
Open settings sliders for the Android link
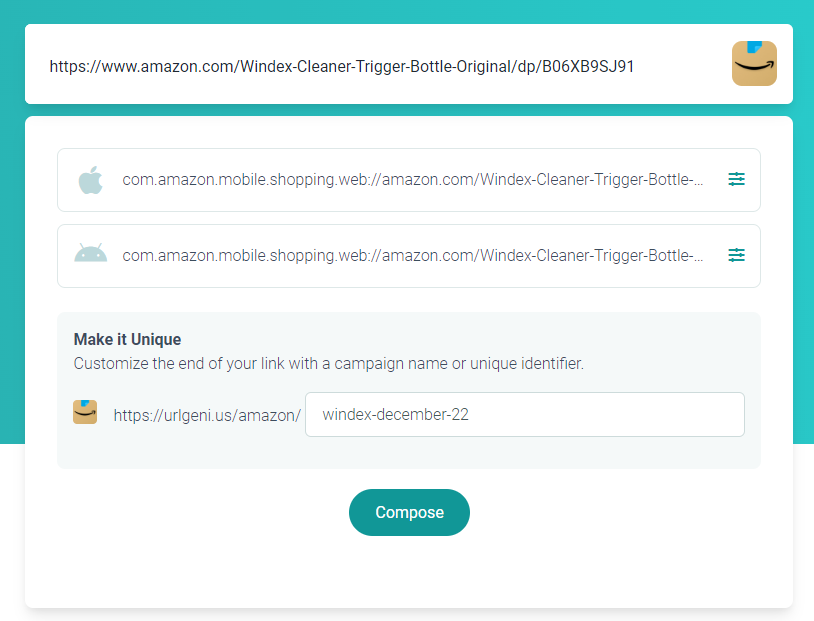coord(736,255)
